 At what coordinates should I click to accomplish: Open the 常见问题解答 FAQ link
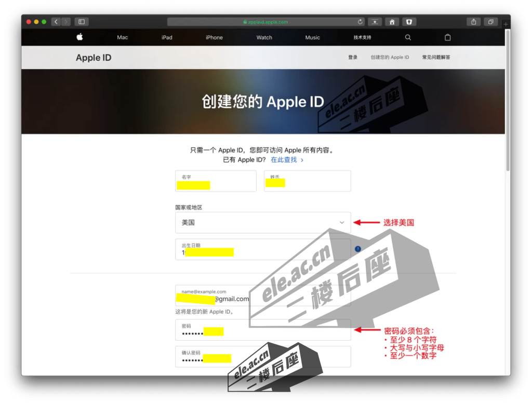pyautogui.click(x=436, y=57)
